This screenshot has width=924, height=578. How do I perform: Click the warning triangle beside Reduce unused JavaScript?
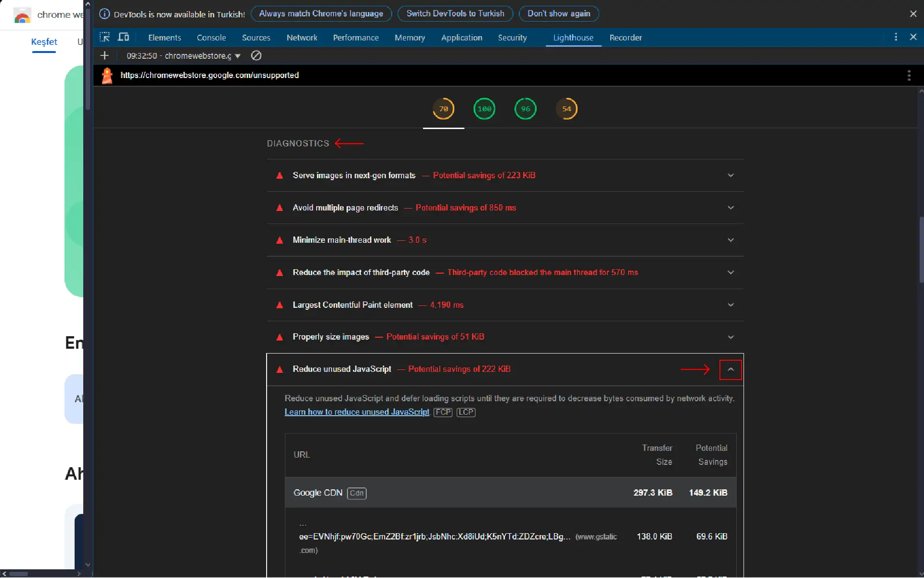(280, 369)
